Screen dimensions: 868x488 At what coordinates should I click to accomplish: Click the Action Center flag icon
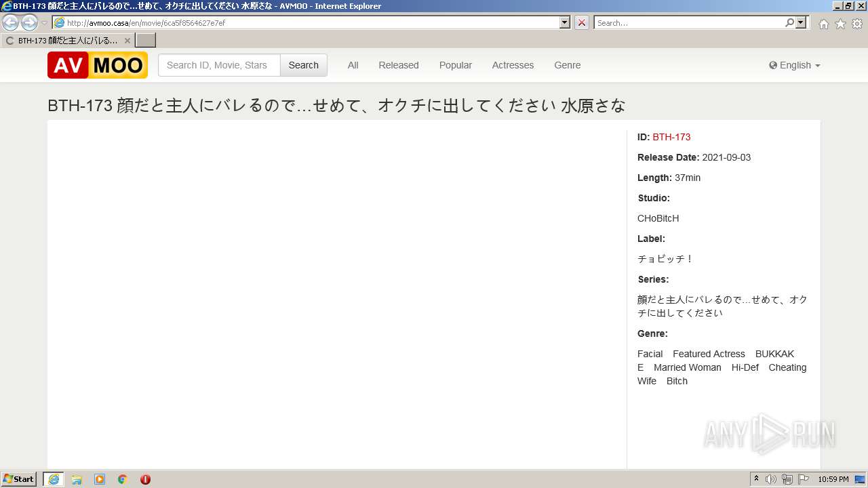804,479
